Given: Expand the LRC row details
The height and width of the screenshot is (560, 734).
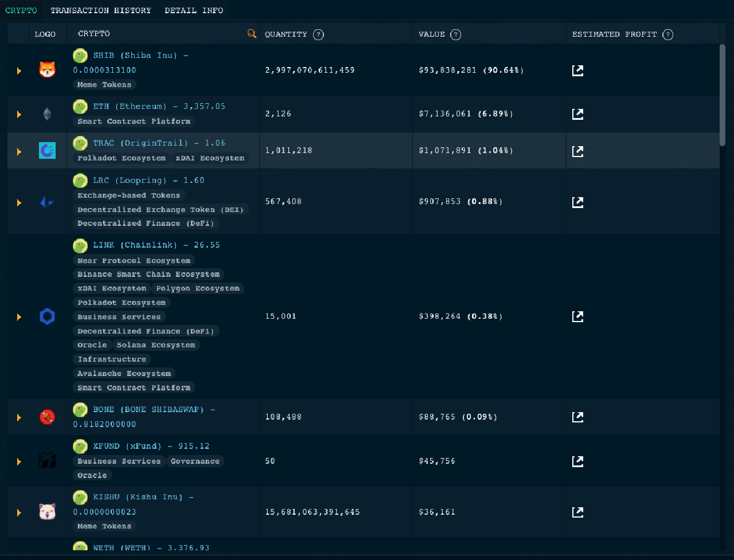Looking at the screenshot, I should pyautogui.click(x=19, y=203).
